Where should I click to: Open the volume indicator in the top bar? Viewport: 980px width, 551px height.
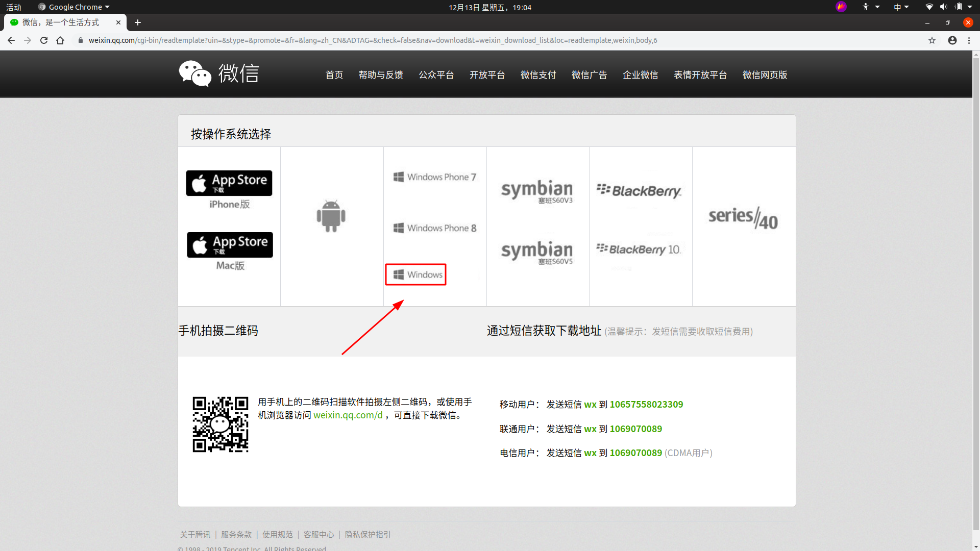point(943,7)
